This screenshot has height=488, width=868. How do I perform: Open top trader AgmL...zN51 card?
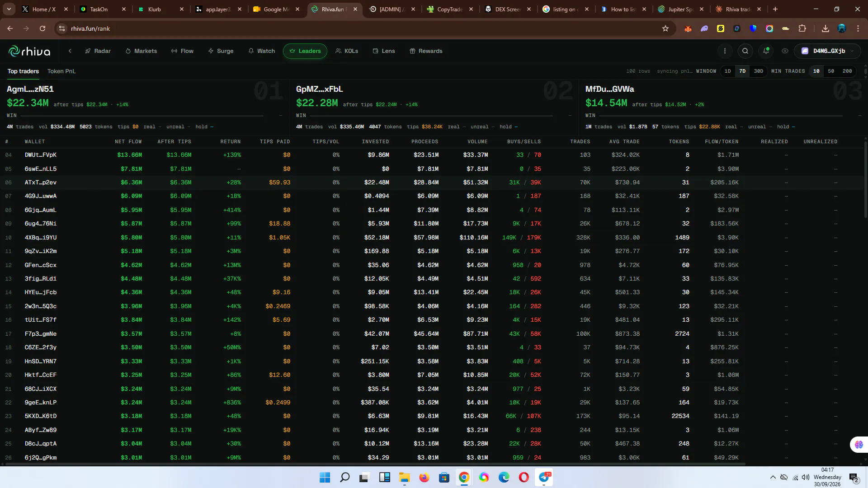click(145, 108)
